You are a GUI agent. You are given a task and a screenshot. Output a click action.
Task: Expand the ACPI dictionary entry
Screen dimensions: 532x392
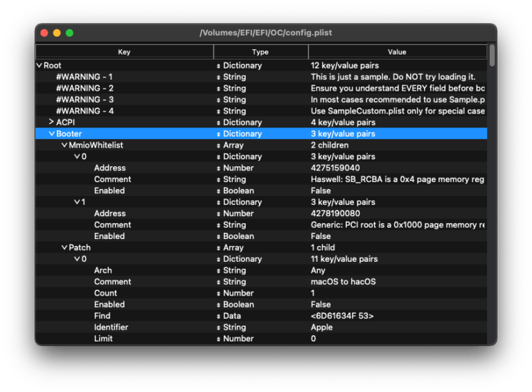(x=51, y=122)
